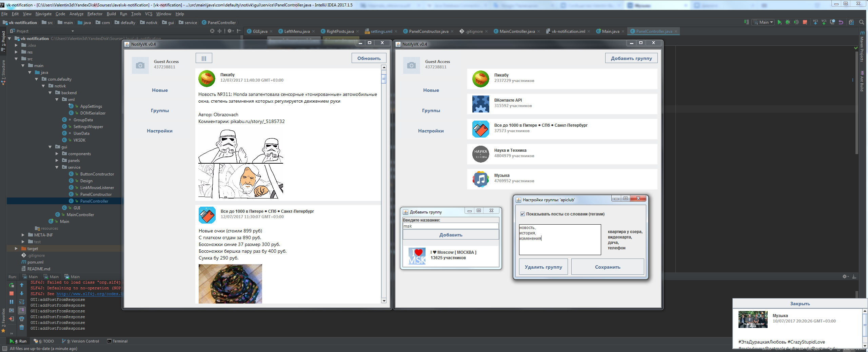Toggle 'Показывать посты со словами' checkbox
Image resolution: width=868 pixels, height=352 pixels.
(x=522, y=214)
